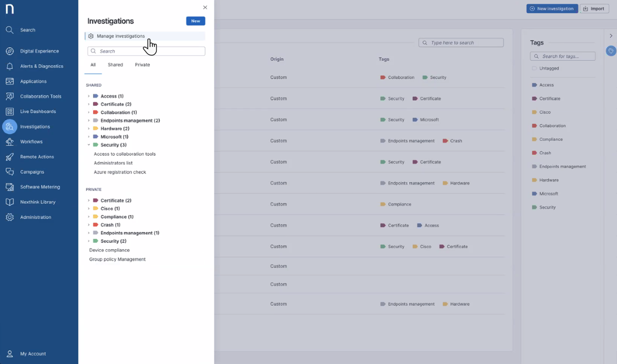Switch to the Private tab

tap(142, 65)
